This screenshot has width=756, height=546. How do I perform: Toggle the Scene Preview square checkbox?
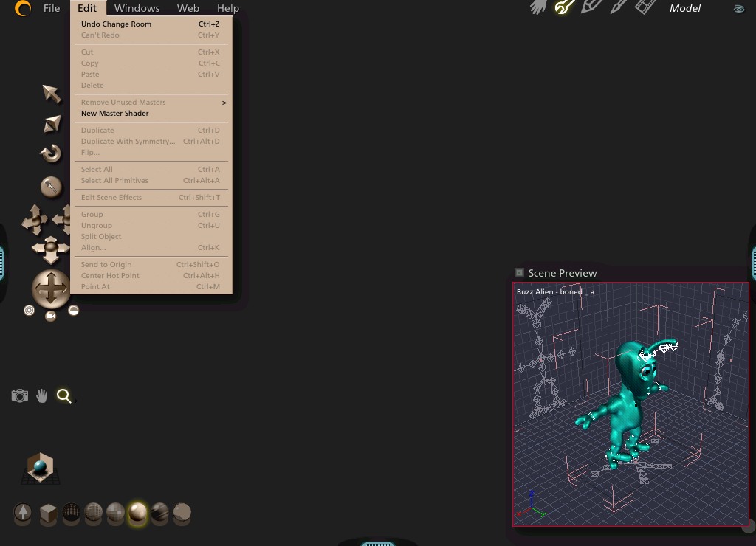[x=519, y=273]
